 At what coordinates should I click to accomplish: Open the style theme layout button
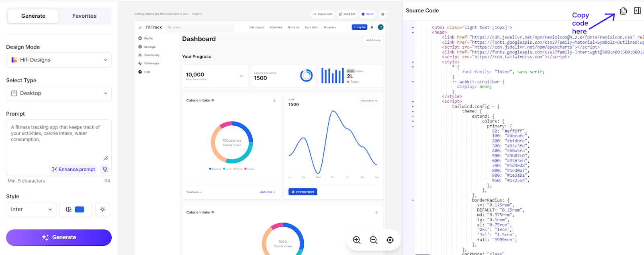(69, 210)
